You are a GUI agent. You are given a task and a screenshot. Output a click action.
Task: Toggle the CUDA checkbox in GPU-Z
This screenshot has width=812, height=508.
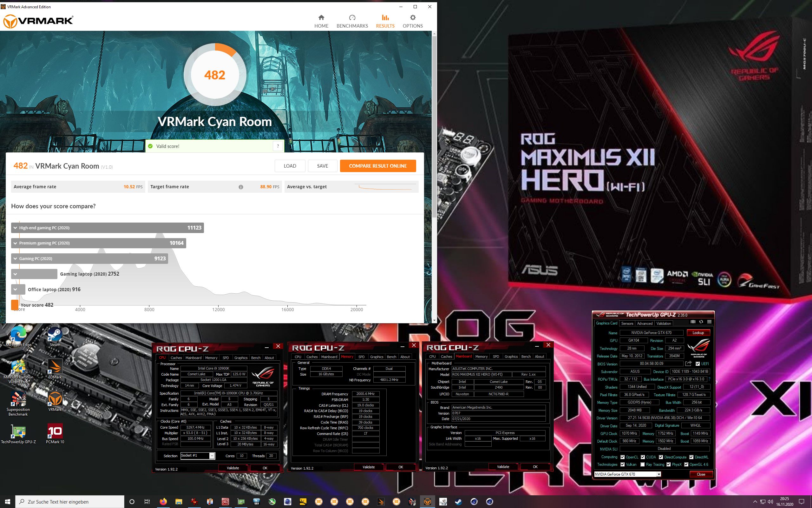[643, 457]
